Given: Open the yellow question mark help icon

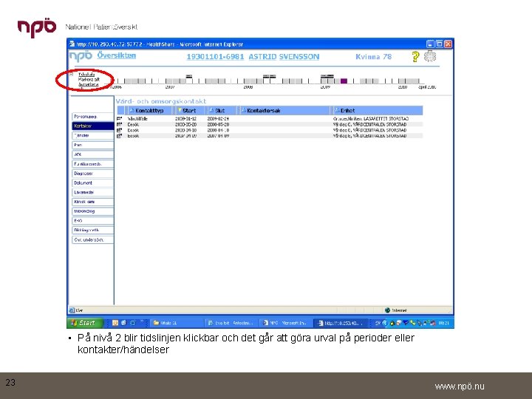Looking at the screenshot, I should click(415, 57).
